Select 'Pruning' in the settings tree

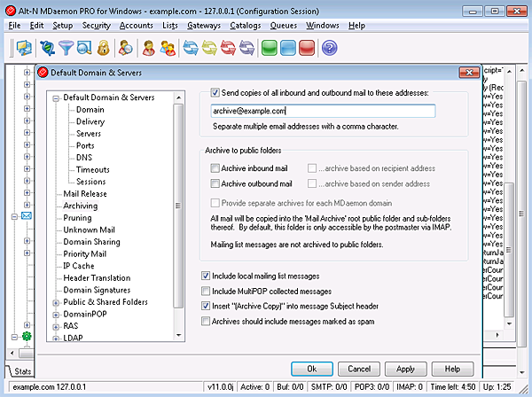[x=77, y=218]
